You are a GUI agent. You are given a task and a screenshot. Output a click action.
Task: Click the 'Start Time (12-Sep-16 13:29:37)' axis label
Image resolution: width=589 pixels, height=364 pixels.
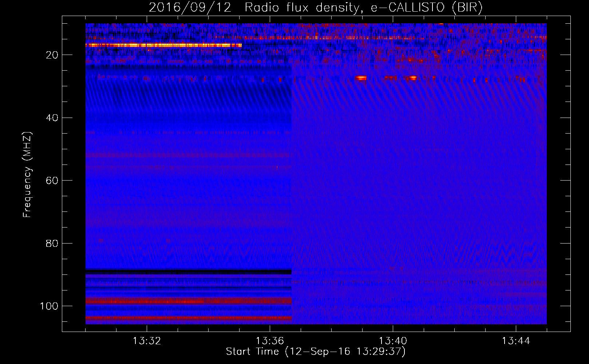316,352
